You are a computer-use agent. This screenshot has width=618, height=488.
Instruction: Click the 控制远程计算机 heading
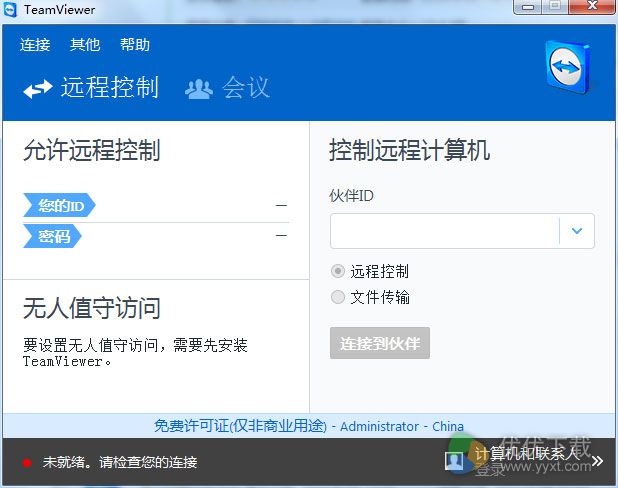(x=410, y=150)
